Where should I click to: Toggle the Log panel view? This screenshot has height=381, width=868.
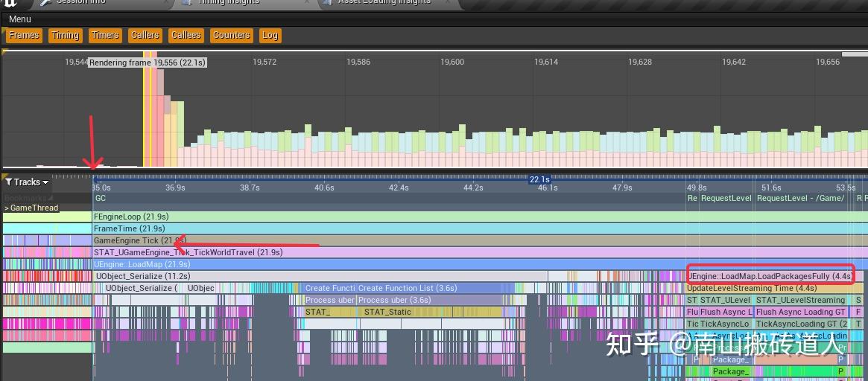[270, 36]
